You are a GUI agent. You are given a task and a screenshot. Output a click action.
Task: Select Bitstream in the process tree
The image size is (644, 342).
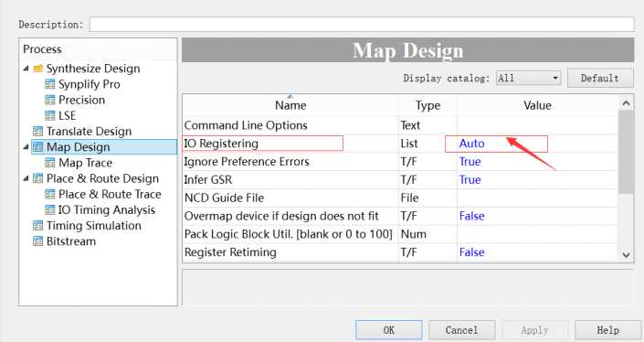[71, 240]
